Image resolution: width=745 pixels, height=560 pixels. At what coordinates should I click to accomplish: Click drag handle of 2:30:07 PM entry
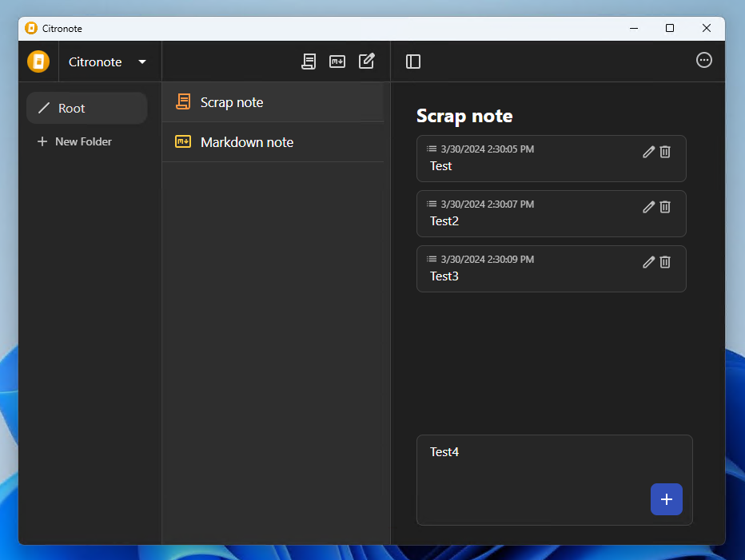point(432,204)
